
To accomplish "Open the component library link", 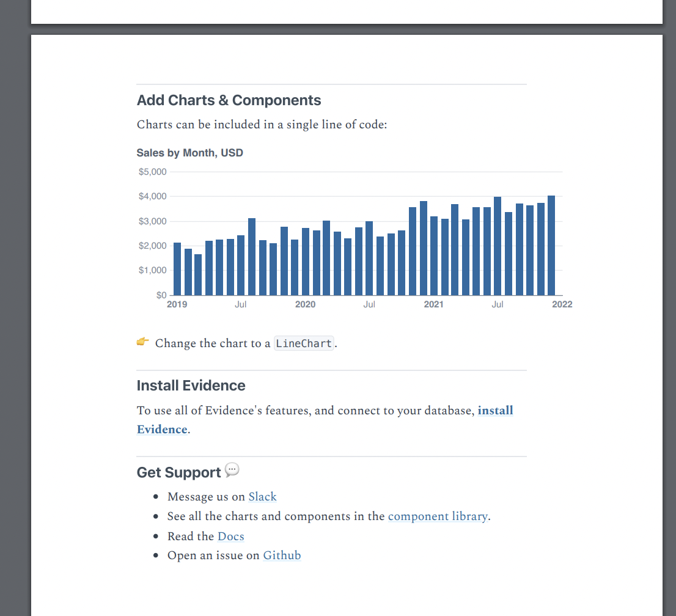I will (438, 516).
